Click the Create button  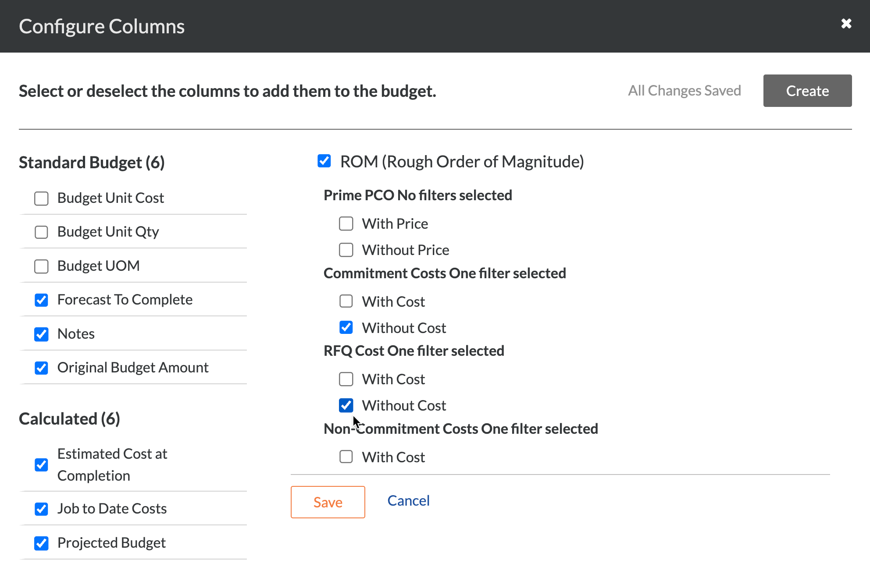click(x=807, y=91)
